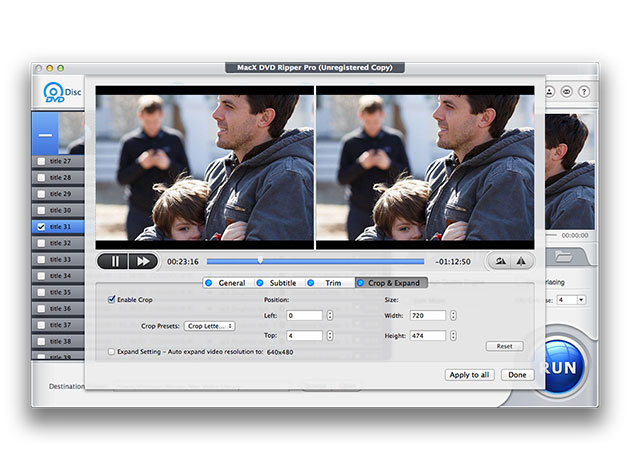Open the output folder icon tab
This screenshot has height=473, width=630.
[x=563, y=256]
